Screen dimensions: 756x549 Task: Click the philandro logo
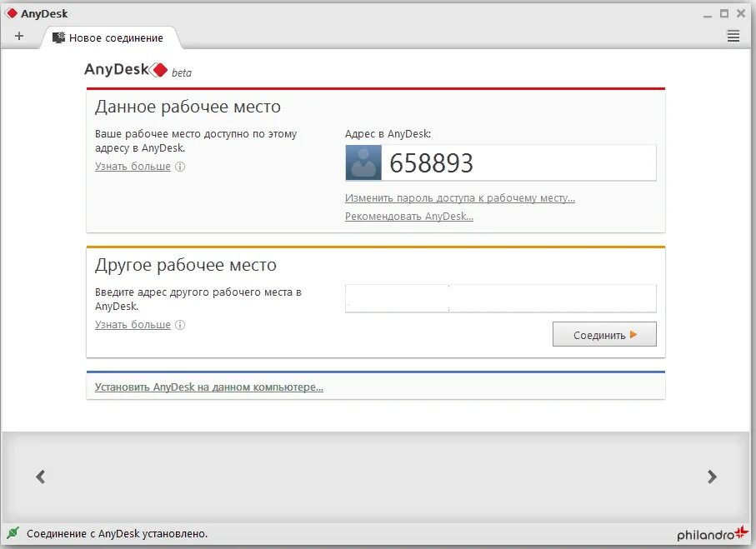pyautogui.click(x=712, y=533)
